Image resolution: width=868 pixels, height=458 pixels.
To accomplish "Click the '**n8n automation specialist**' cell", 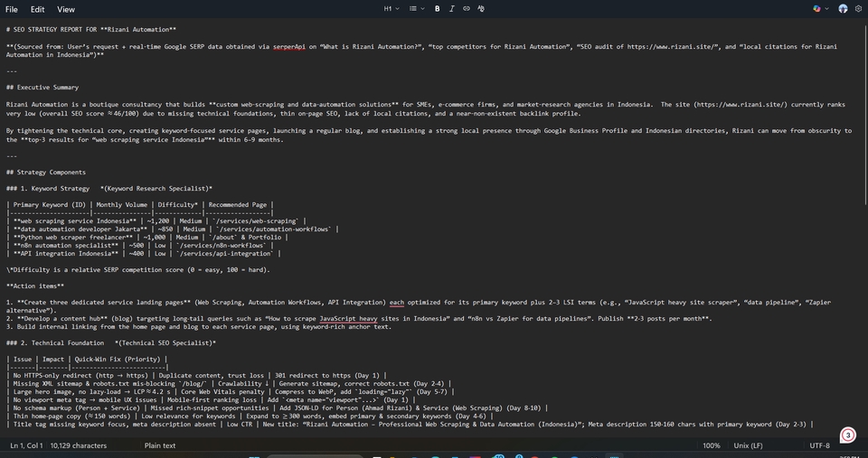I will [66, 246].
